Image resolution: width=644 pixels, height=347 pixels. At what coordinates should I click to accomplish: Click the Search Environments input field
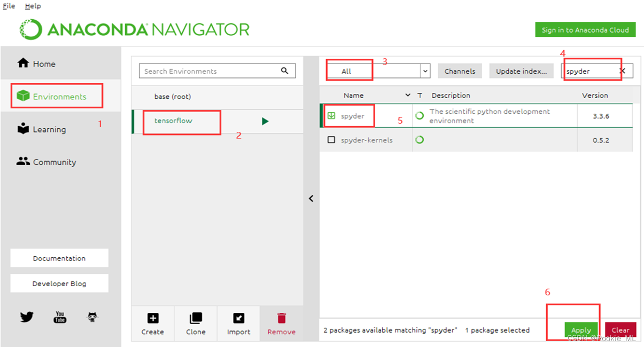coord(217,71)
